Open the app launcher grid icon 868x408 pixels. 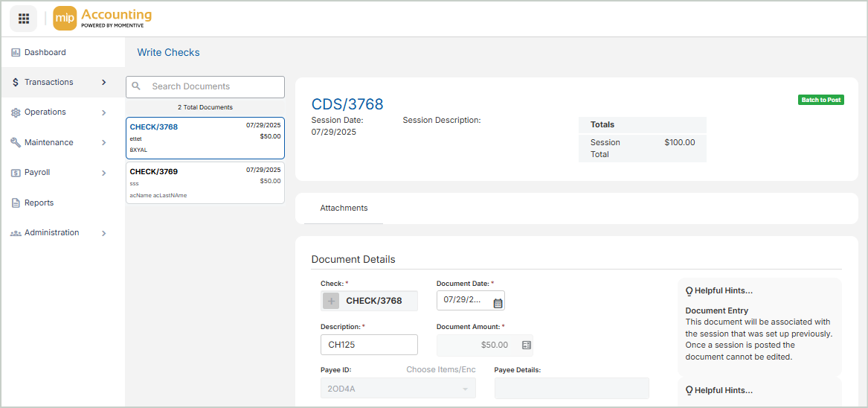(23, 19)
